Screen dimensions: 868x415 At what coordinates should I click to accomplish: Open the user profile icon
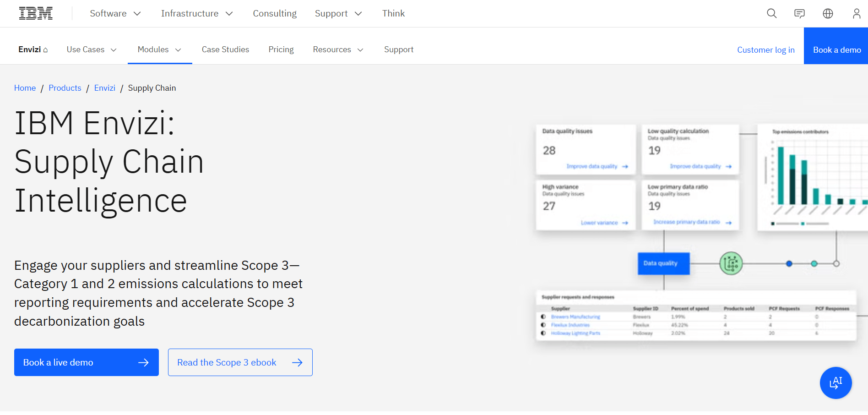click(856, 13)
